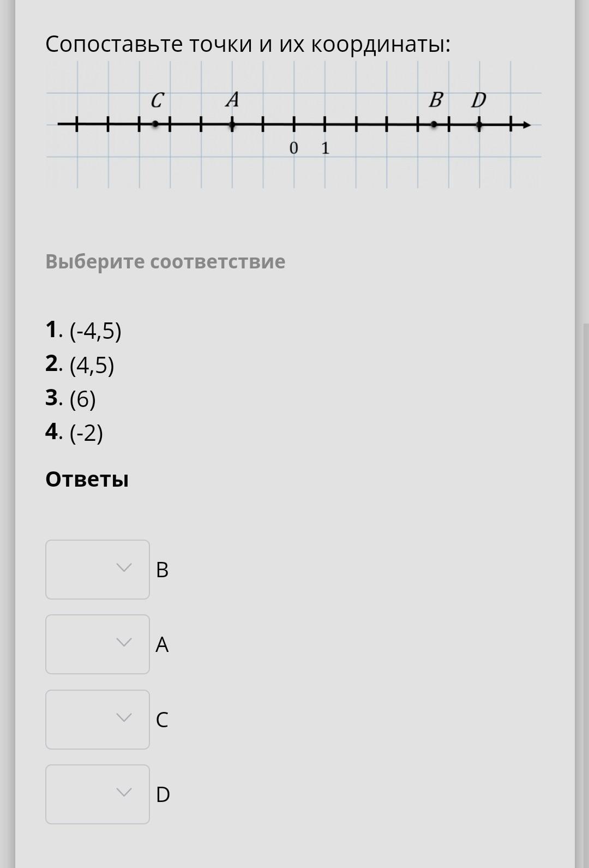Select option 3 text (6)

pyautogui.click(x=82, y=399)
